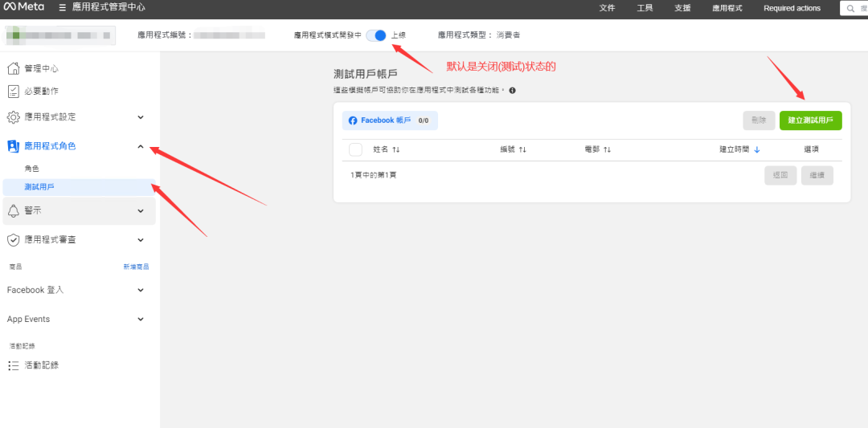Expand 警示 chevron
This screenshot has height=428, width=868.
click(x=141, y=210)
